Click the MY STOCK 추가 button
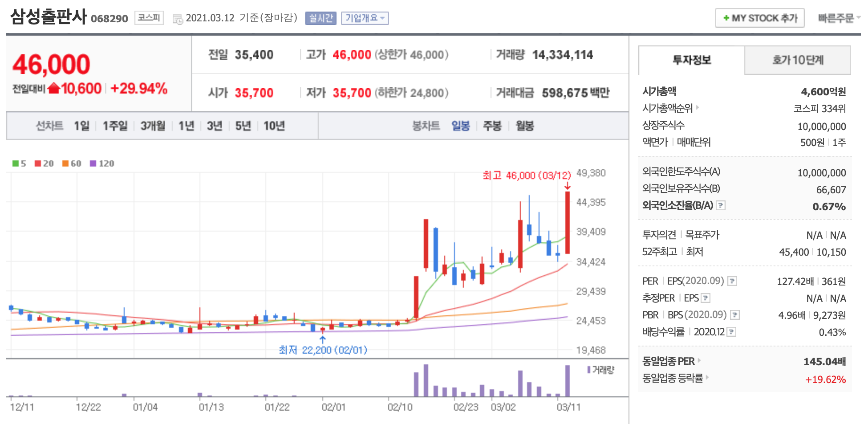The height and width of the screenshot is (424, 868). pos(760,18)
